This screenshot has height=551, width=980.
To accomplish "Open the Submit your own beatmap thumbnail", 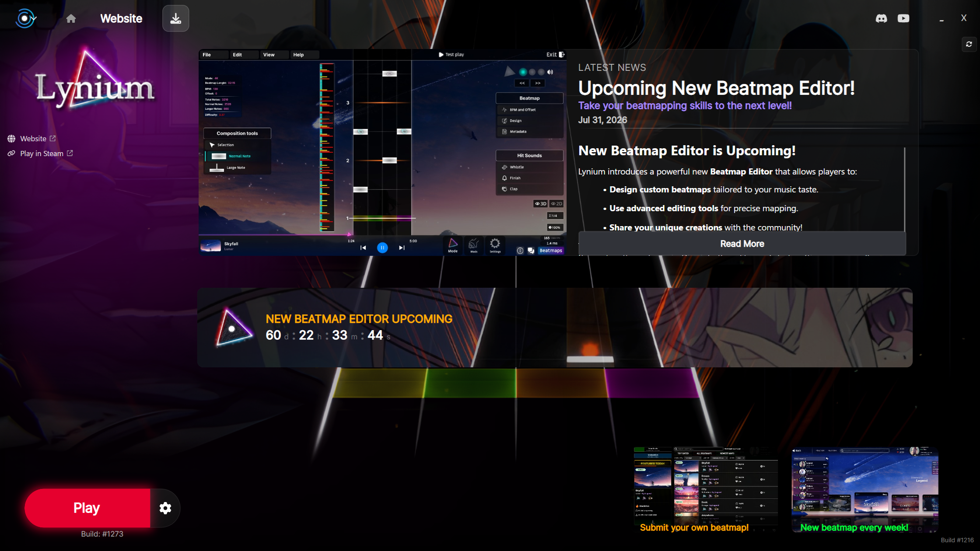I will [x=705, y=489].
